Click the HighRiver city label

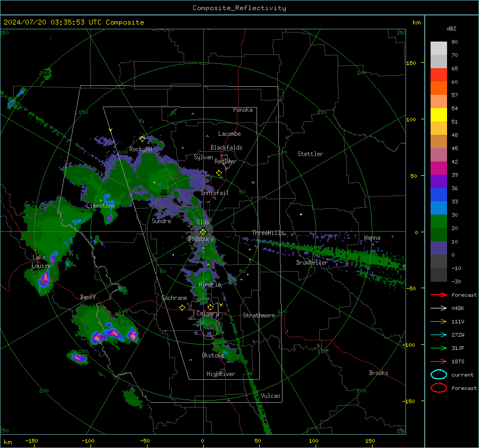pos(221,374)
